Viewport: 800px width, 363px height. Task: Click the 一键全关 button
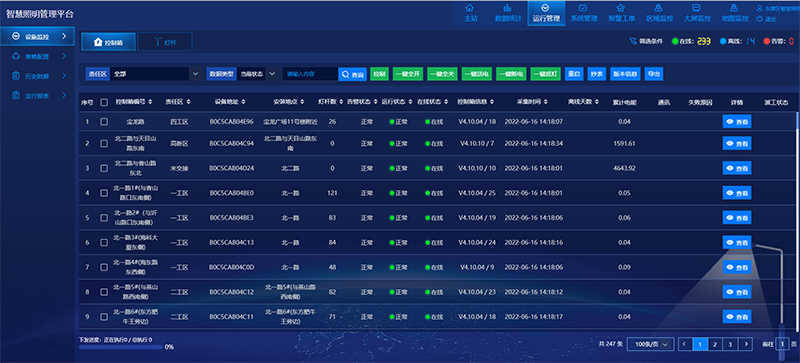(442, 74)
